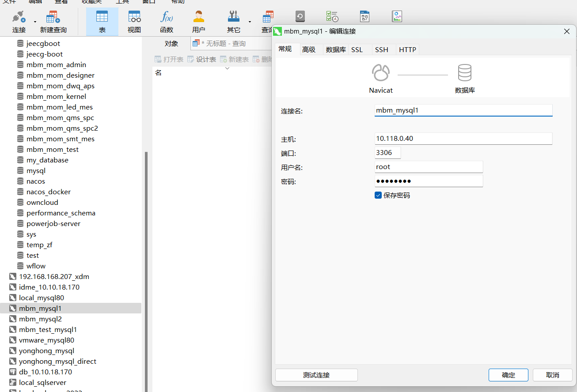Open the SSH tab in dialog
The image size is (577, 392).
click(x=382, y=49)
